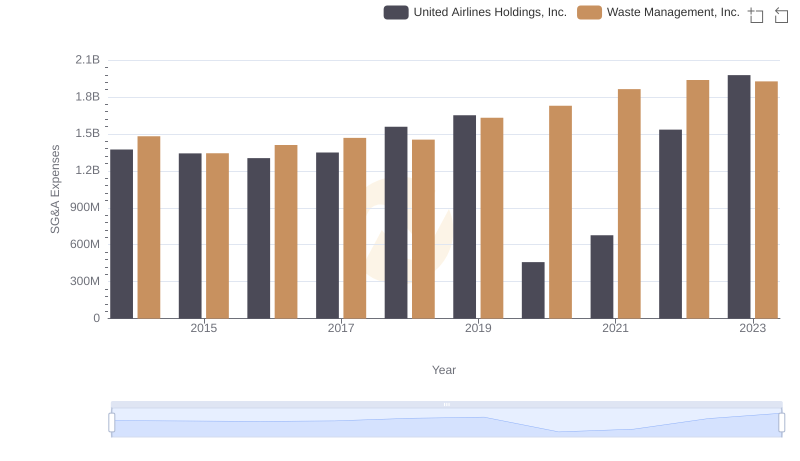Click Waste Management bar for 2016
This screenshot has height=461, width=800.
click(x=286, y=232)
